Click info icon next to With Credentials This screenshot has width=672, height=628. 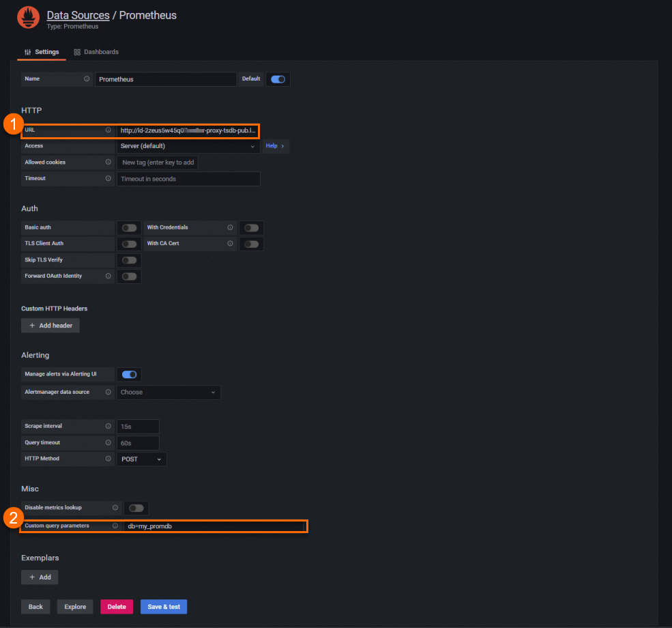(230, 227)
